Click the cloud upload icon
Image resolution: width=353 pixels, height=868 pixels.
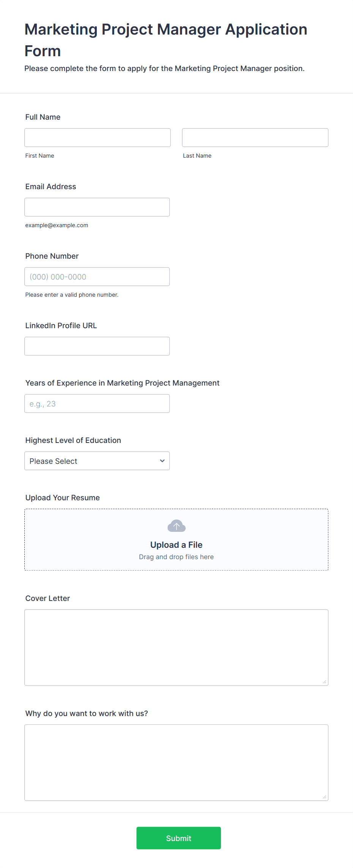click(x=176, y=526)
